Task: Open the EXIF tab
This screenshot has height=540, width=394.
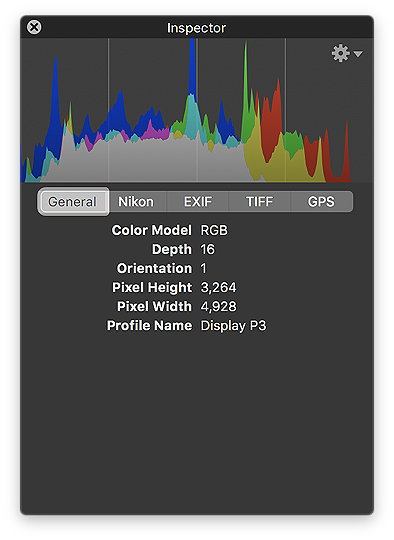Action: coord(198,202)
